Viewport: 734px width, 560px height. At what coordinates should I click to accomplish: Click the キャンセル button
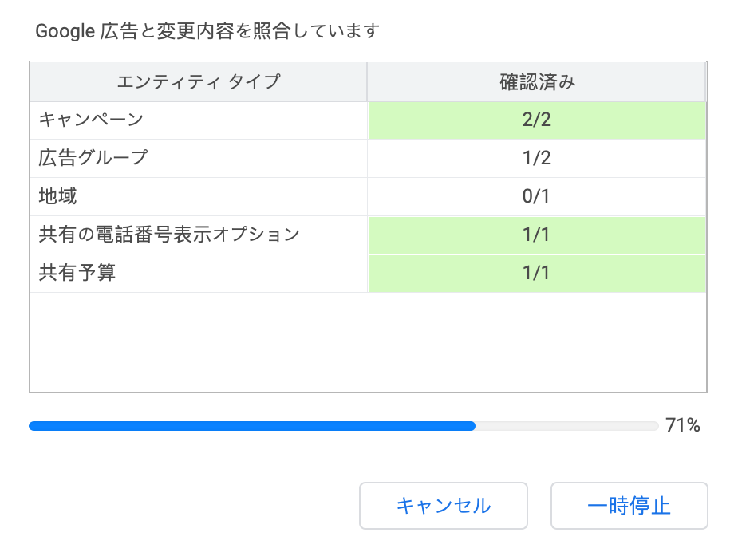(x=444, y=506)
